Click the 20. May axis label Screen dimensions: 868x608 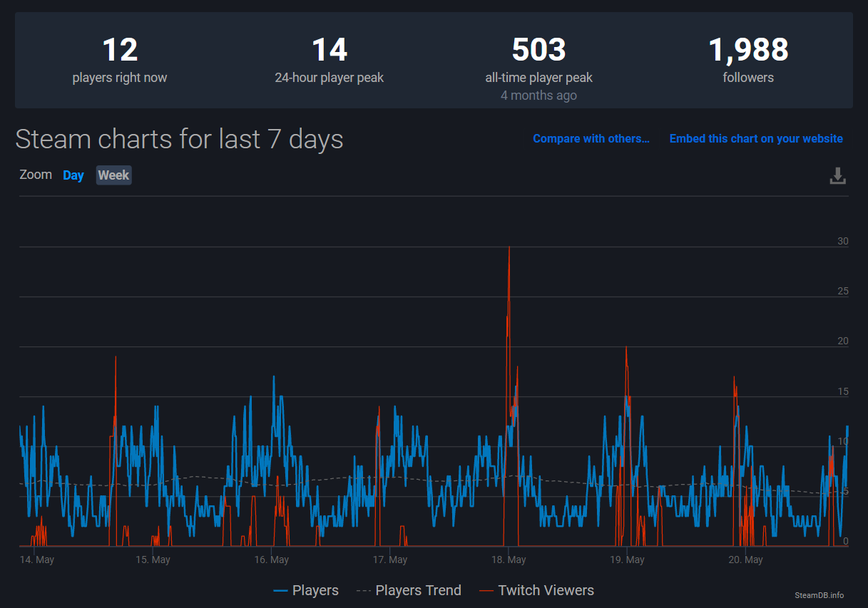coord(745,560)
